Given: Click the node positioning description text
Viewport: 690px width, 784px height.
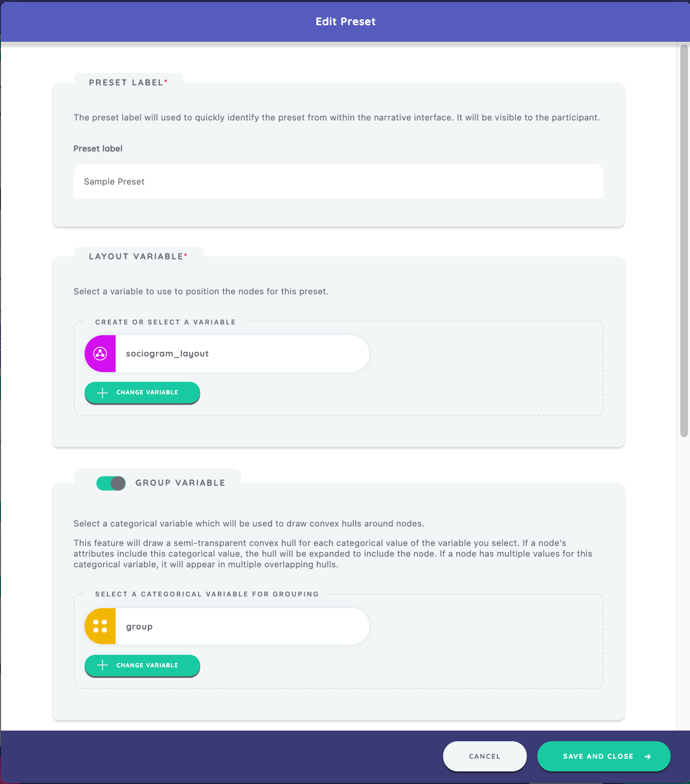Looking at the screenshot, I should pos(201,291).
